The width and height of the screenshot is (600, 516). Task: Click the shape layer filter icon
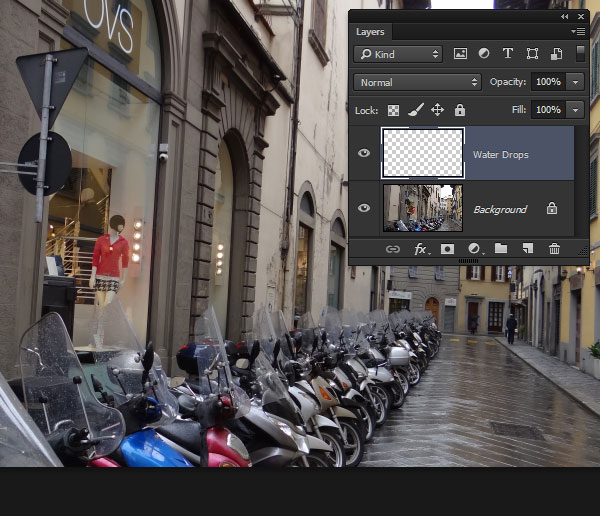[532, 54]
